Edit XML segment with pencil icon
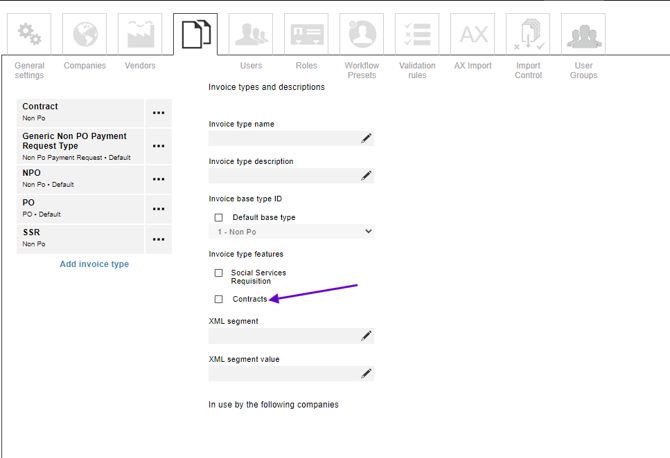Image resolution: width=670 pixels, height=458 pixels. (x=366, y=336)
